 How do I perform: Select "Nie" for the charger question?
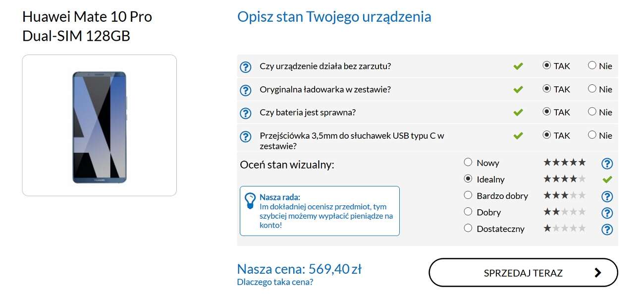pos(591,89)
